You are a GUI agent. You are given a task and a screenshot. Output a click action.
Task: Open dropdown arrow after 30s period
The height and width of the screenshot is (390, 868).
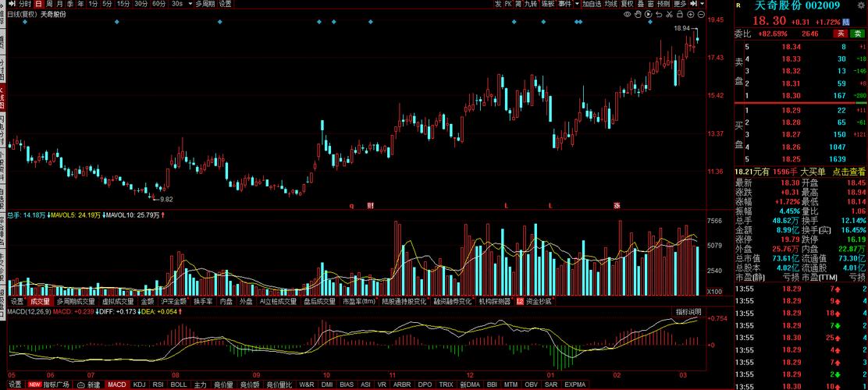pos(190,4)
